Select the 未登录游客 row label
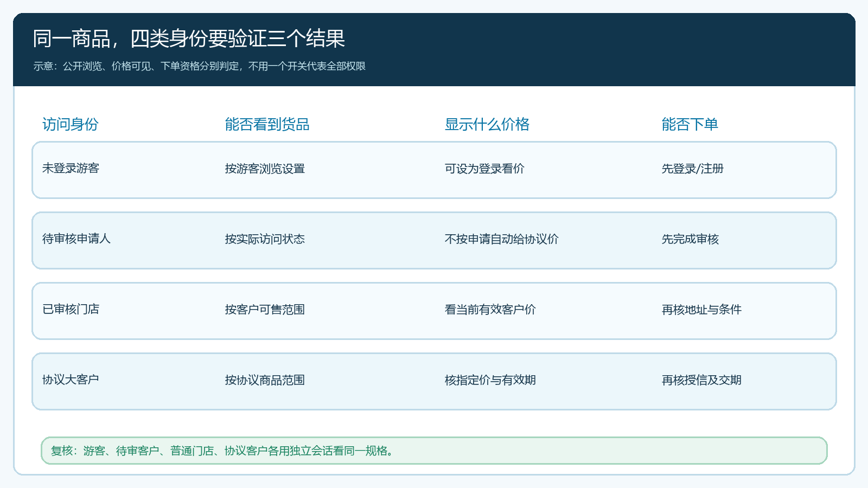Viewport: 868px width, 488px height. [x=71, y=168]
